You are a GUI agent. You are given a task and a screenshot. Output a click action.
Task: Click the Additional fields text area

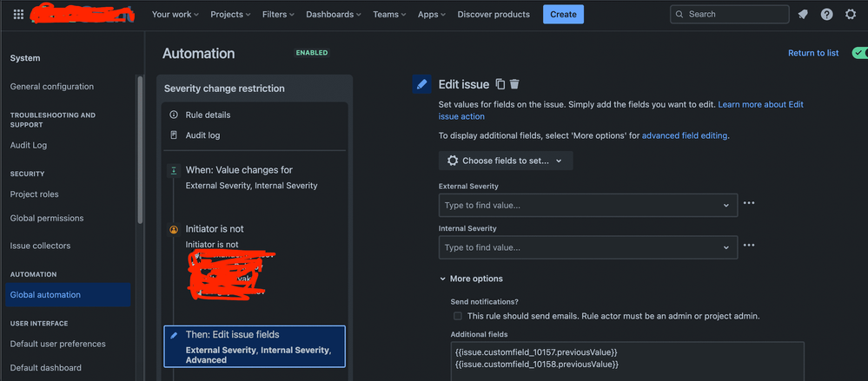627,361
